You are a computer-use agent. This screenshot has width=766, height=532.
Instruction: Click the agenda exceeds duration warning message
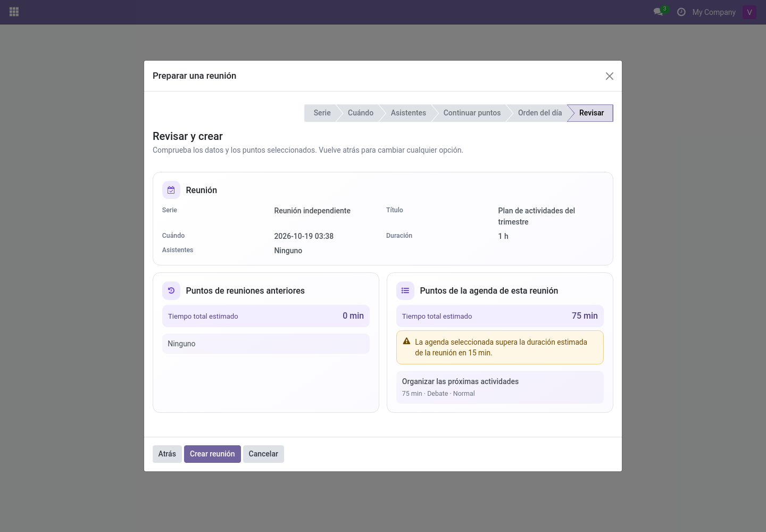(500, 347)
